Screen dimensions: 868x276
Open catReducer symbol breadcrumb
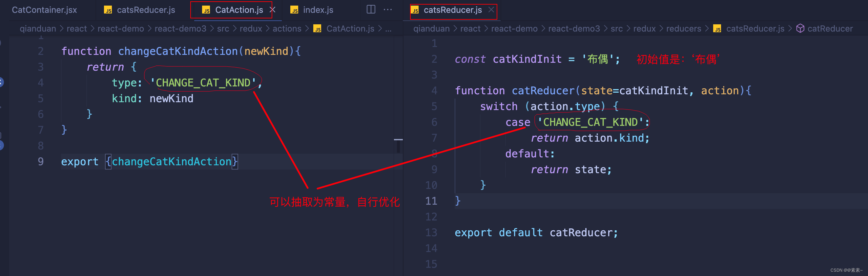(x=830, y=28)
